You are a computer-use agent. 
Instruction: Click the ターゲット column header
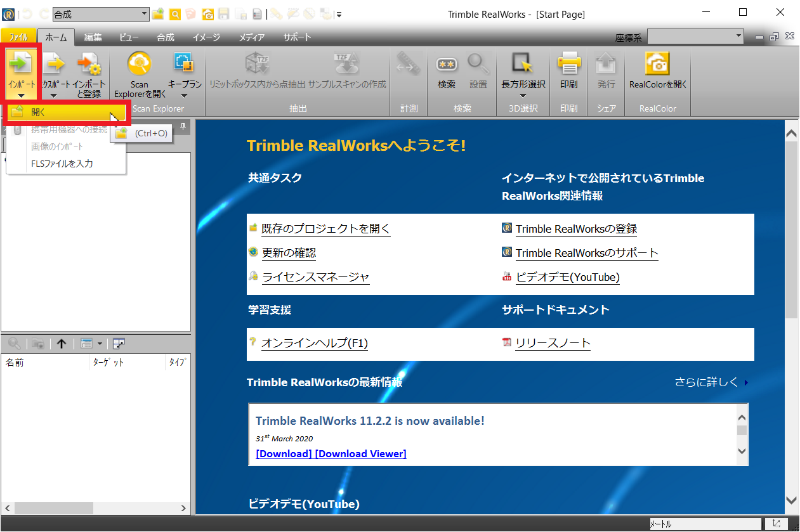click(128, 363)
